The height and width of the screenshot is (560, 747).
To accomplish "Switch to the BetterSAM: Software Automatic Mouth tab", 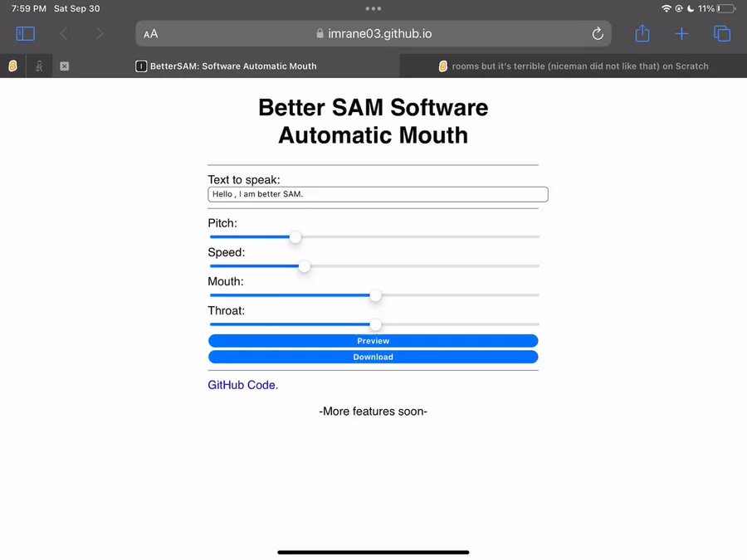I will coord(226,66).
